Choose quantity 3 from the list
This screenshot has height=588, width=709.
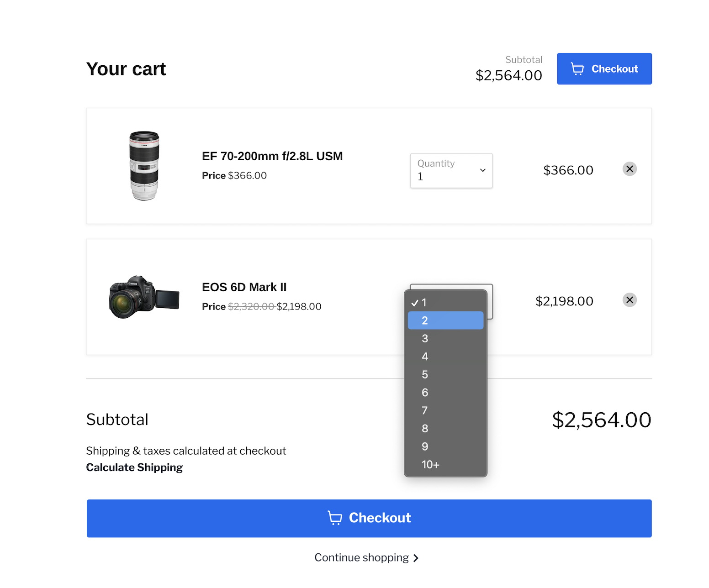pyautogui.click(x=445, y=338)
